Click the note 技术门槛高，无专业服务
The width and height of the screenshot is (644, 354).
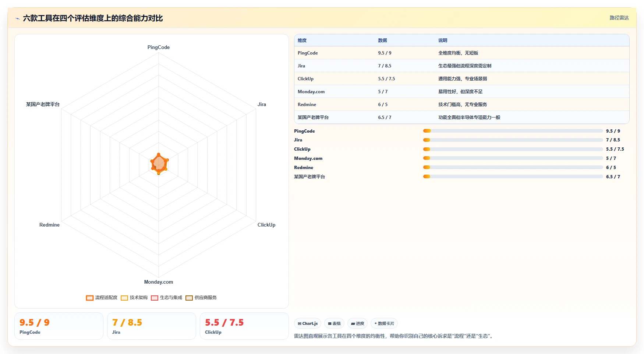463,105
